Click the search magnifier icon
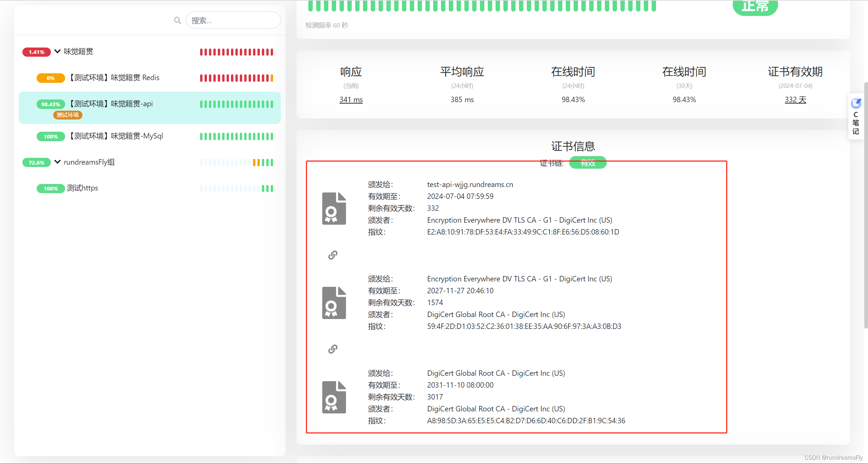 [177, 20]
